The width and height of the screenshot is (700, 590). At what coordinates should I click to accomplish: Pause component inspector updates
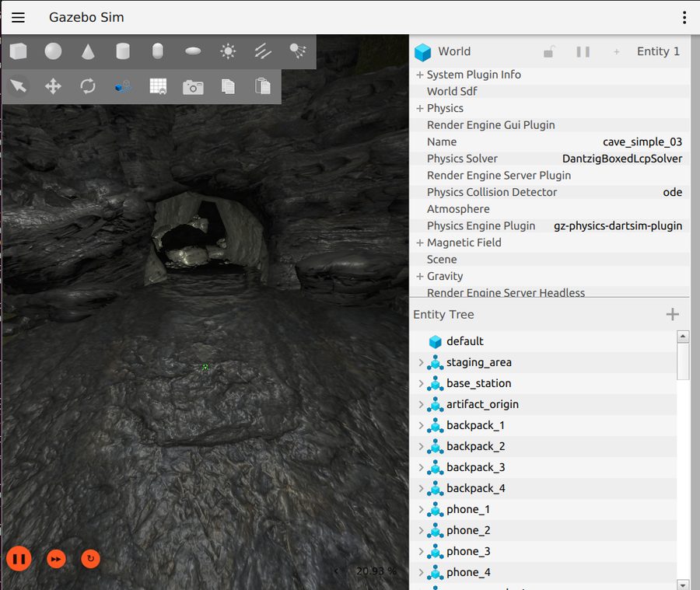click(x=583, y=52)
